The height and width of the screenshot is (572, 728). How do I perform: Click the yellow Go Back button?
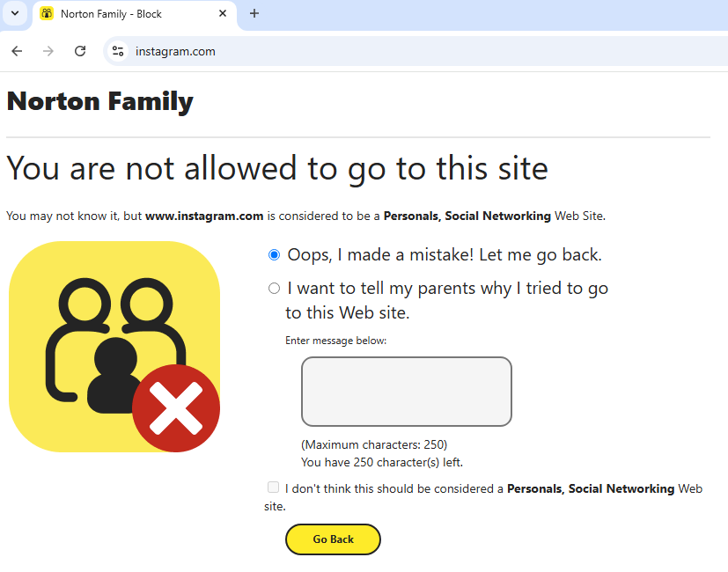[x=333, y=539]
